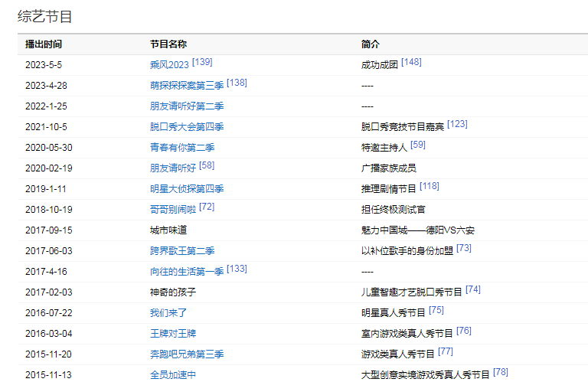Click citation [74] after 儿童智趣才艺脱口秀节目
The width and height of the screenshot is (588, 382).
pyautogui.click(x=473, y=289)
